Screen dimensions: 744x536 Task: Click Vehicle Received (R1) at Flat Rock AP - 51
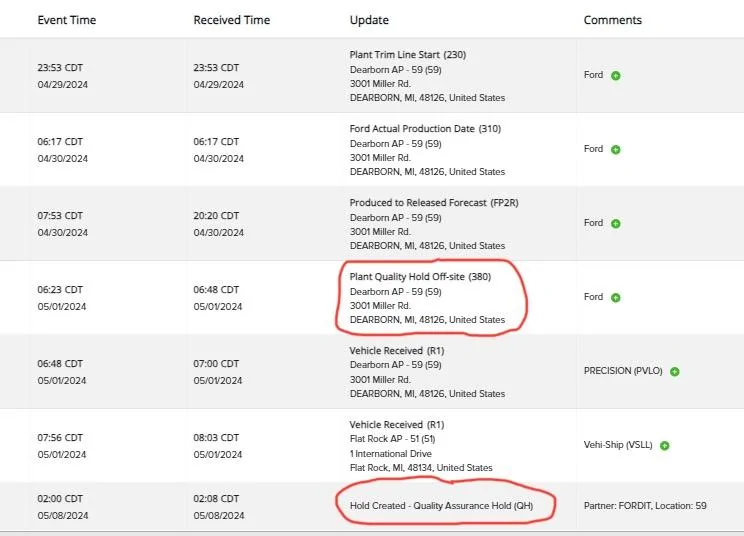coord(396,425)
